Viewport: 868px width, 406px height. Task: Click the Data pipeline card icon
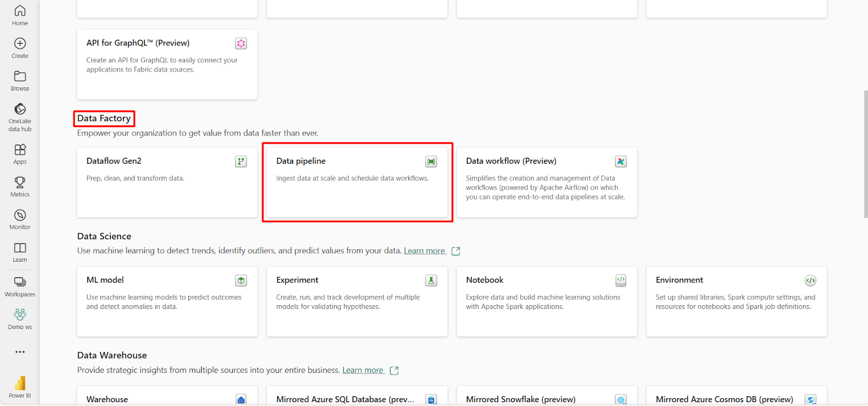pos(431,162)
